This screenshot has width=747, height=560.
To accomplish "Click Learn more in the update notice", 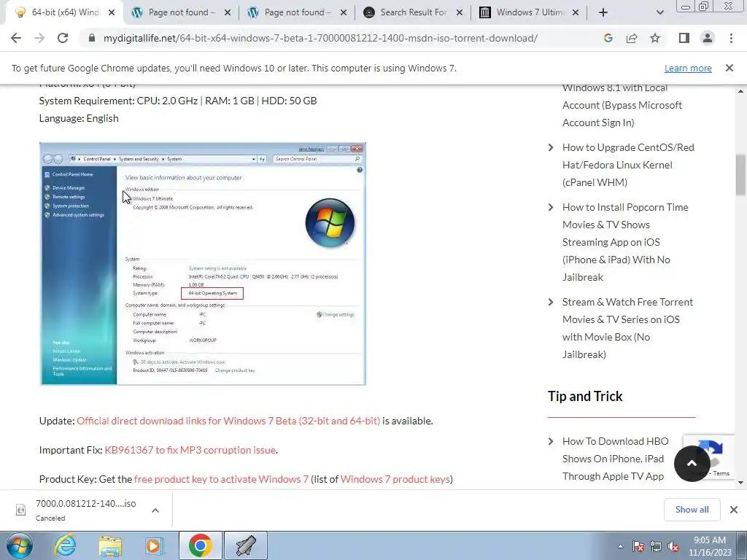I will [688, 68].
